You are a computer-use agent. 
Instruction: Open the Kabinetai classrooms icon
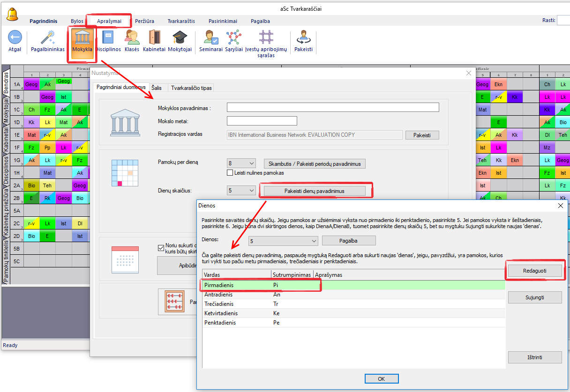[154, 37]
